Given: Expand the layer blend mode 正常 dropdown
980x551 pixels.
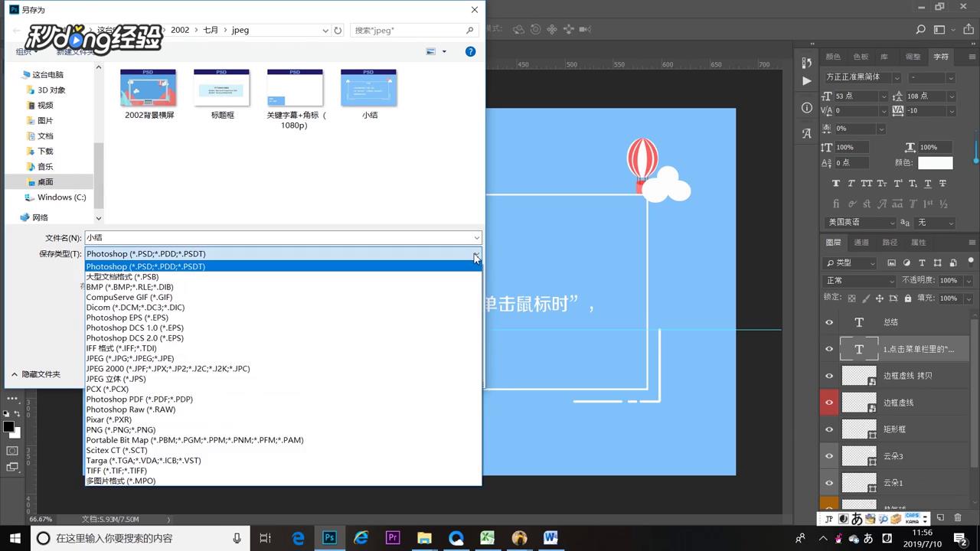Looking at the screenshot, I should [859, 281].
